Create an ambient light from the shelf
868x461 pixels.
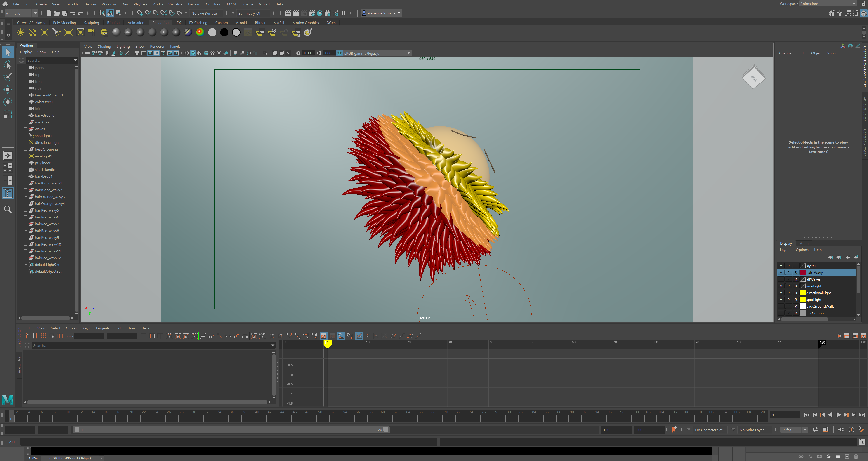(20, 33)
